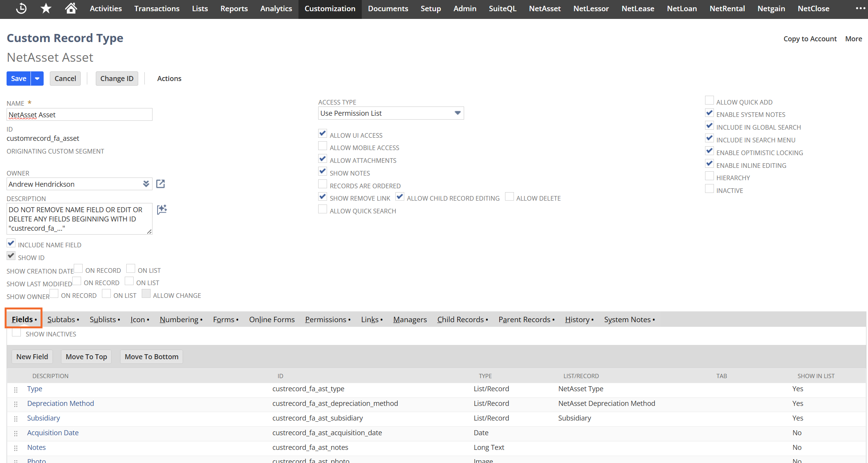Open the more navigation ellipsis menu

[x=860, y=8]
